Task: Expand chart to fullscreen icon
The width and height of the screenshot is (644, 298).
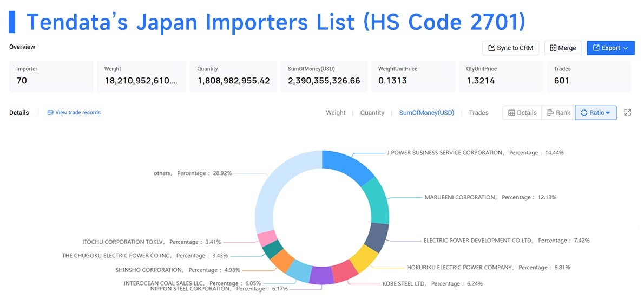Action: point(627,113)
